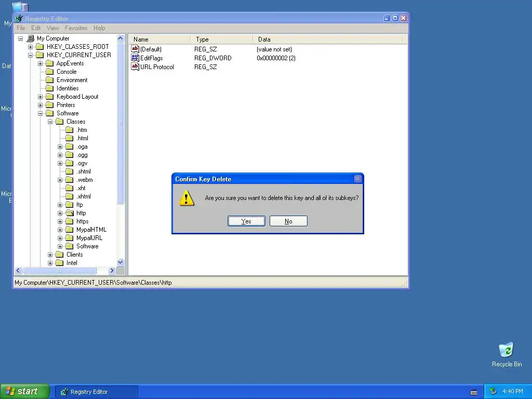Click the tree horizontal scroll right arrow
This screenshot has height=399, width=532.
click(112, 270)
